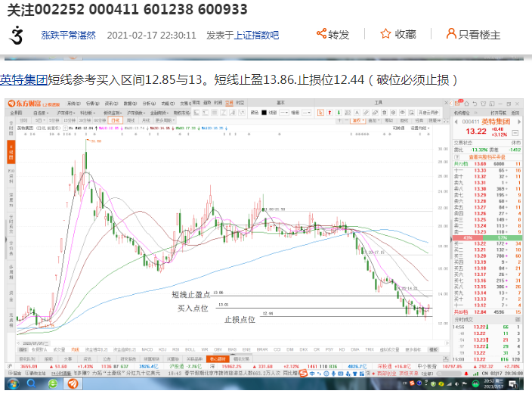
Task: Close the drawing tools panel X
Action: coord(447,103)
